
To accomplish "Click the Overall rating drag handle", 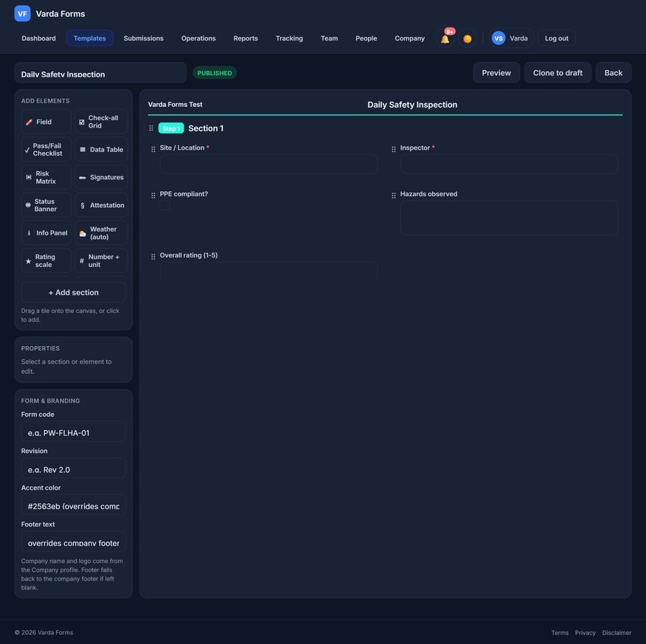I will (x=153, y=257).
